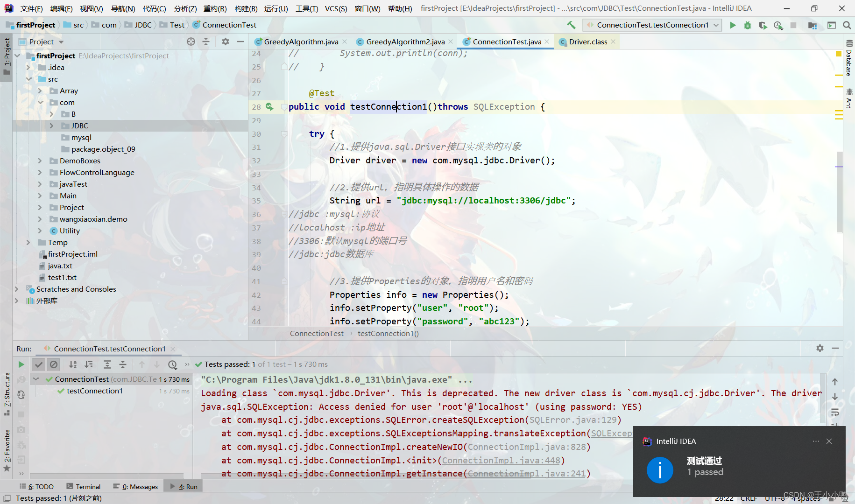Select testConnection1 in test results tree
The image size is (855, 504).
coord(94,391)
